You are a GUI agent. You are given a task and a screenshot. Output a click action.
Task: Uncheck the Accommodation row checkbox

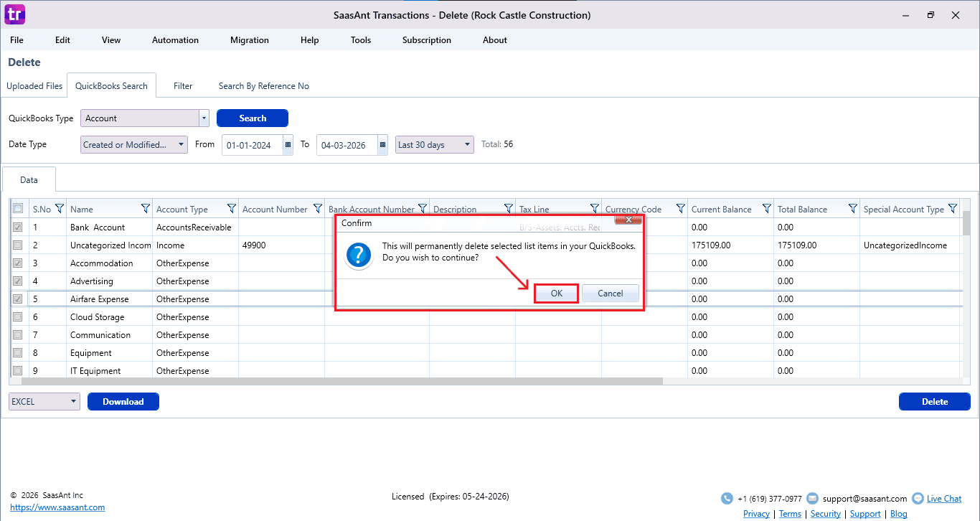(x=18, y=263)
